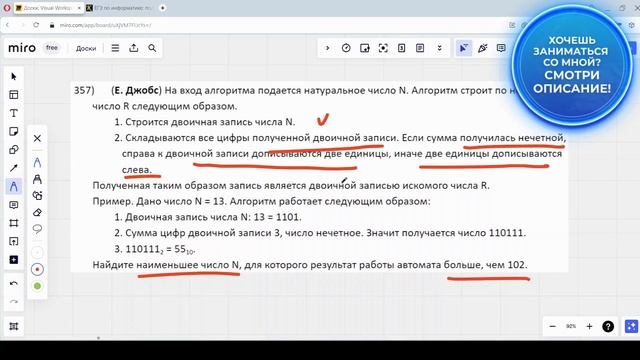Click the free plan badge
This screenshot has width=640, height=360.
click(52, 48)
